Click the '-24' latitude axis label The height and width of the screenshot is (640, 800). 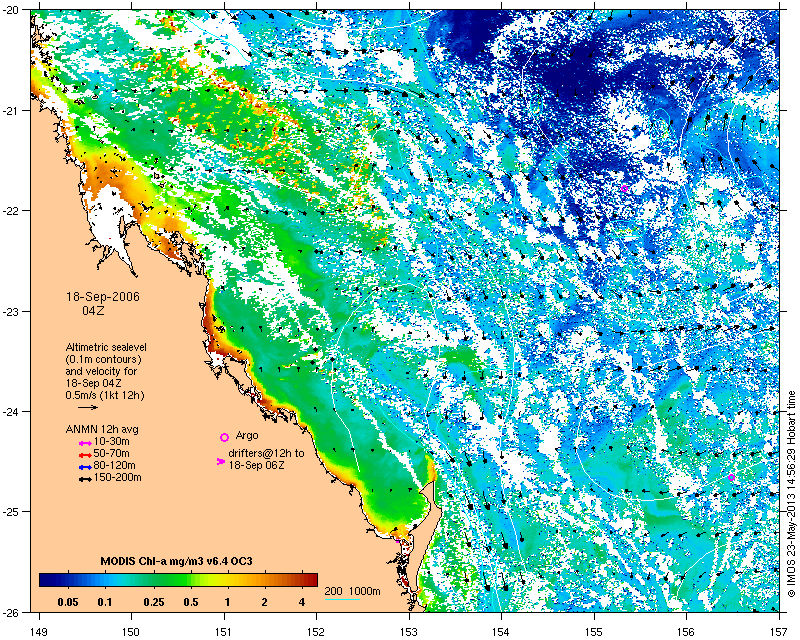pos(12,411)
